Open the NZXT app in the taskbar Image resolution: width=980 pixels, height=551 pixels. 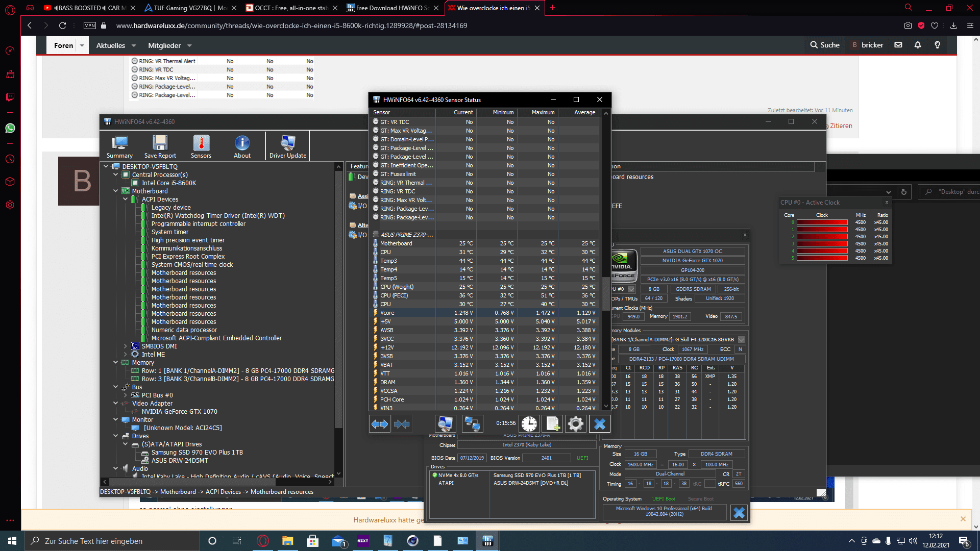point(363,541)
